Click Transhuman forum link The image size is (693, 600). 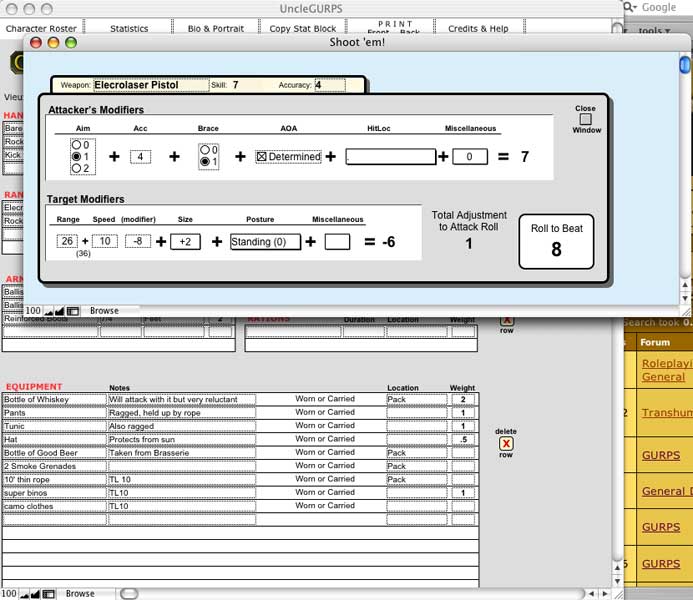[x=667, y=412]
